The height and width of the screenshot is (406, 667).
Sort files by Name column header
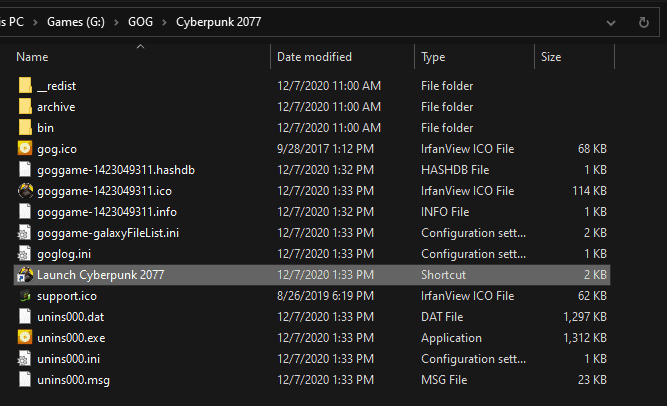click(x=33, y=57)
